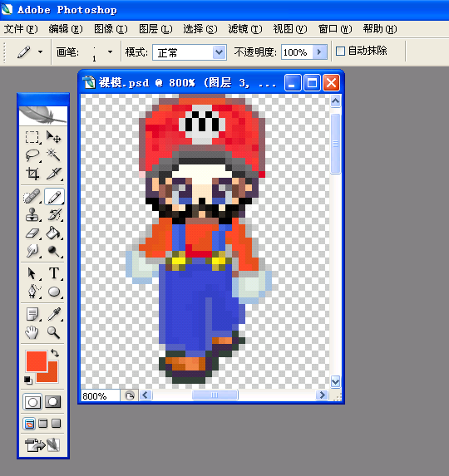Click the scroll right arrow
The width and height of the screenshot is (449, 476).
point(322,395)
